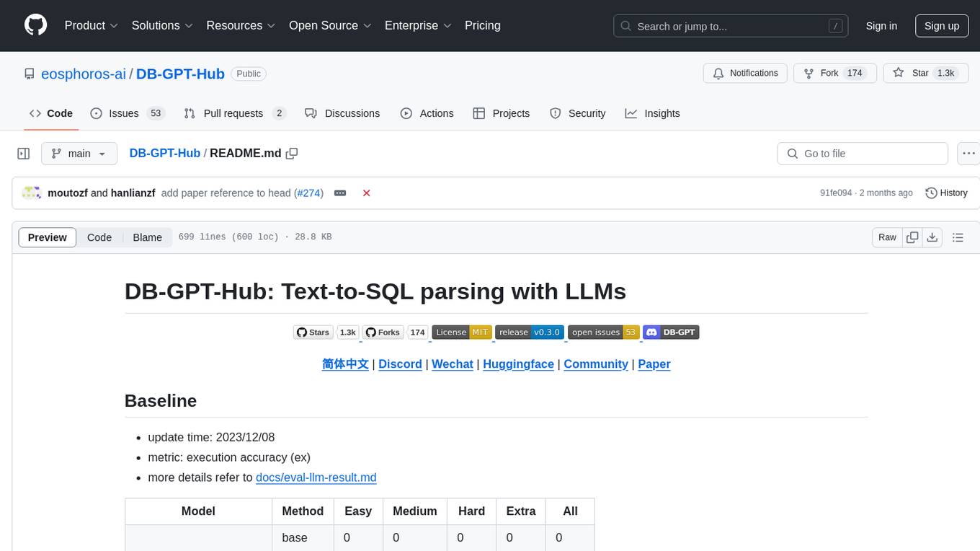The image size is (980, 551).
Task: Expand the file tree side panel
Action: pos(24,154)
